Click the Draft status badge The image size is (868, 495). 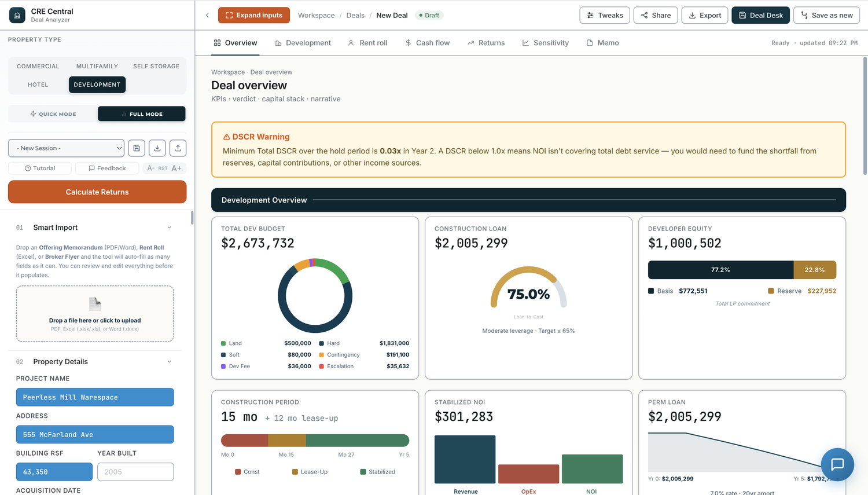[429, 16]
